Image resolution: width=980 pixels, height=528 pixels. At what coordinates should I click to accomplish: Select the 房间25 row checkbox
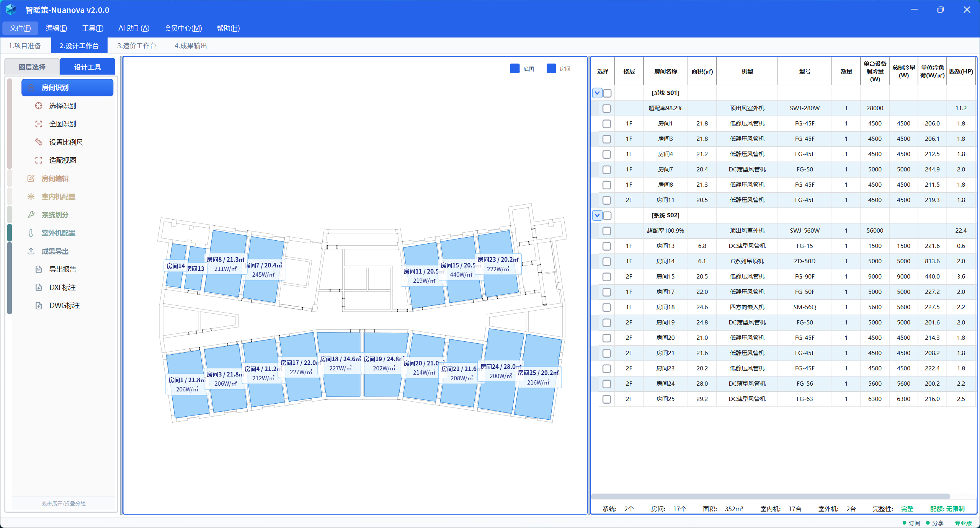606,399
